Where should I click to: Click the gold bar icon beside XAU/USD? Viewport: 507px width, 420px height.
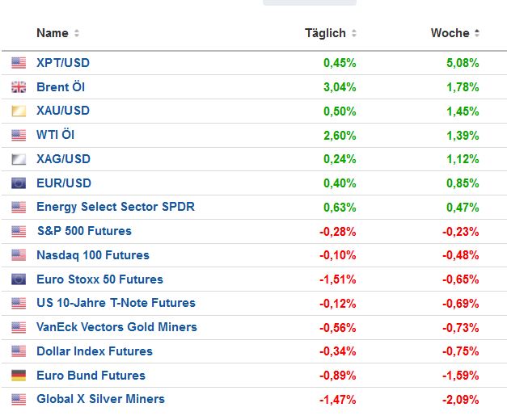click(x=19, y=111)
